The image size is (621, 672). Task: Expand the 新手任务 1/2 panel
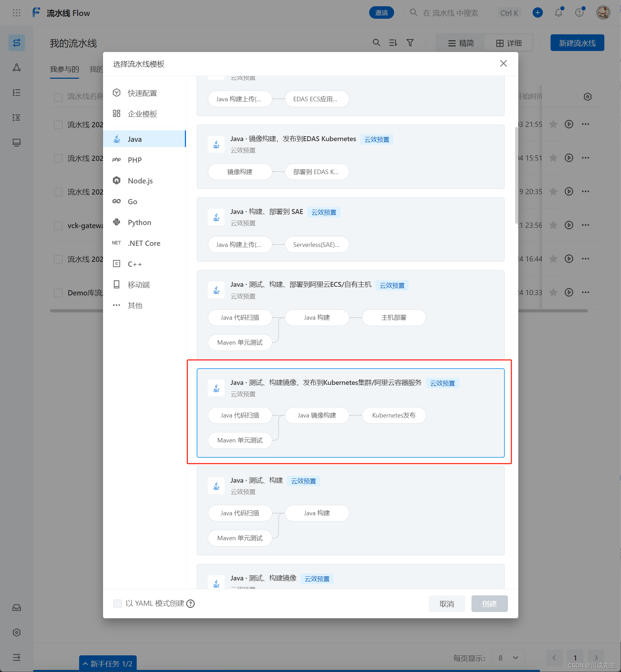pyautogui.click(x=108, y=664)
